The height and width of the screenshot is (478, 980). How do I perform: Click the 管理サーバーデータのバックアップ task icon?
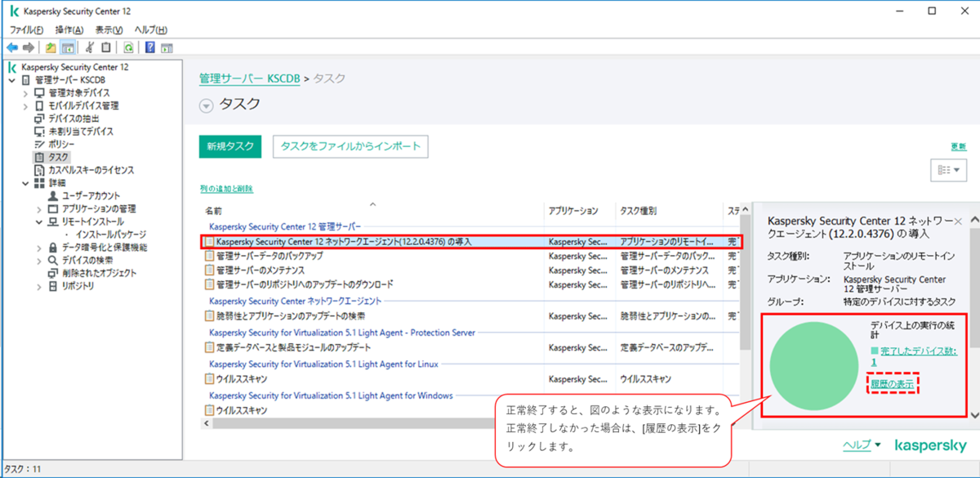(209, 256)
